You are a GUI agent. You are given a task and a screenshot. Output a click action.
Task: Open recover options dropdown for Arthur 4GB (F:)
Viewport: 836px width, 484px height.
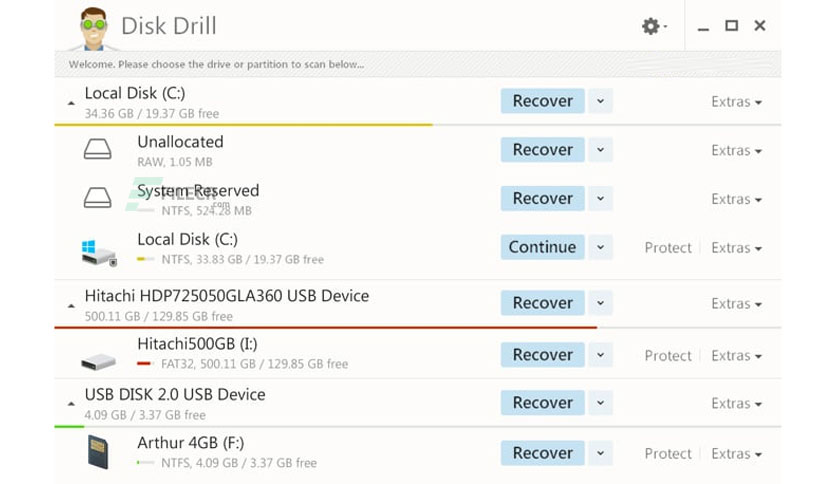[x=600, y=453]
